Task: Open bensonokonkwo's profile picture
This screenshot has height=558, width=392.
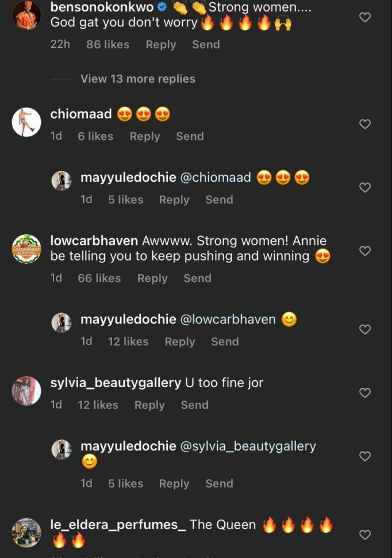Action: 26,16
